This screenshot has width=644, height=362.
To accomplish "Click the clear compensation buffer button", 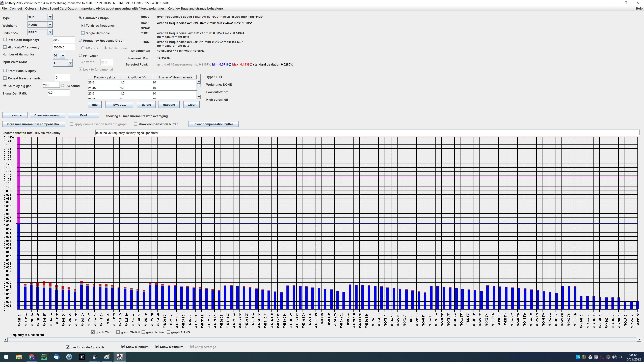I will click(x=213, y=124).
